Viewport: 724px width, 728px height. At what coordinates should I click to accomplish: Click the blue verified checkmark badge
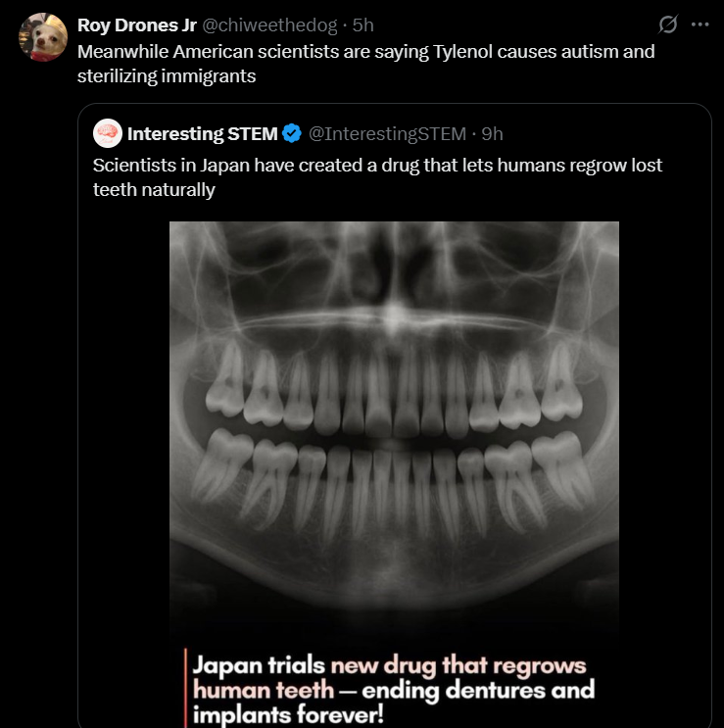tap(292, 133)
